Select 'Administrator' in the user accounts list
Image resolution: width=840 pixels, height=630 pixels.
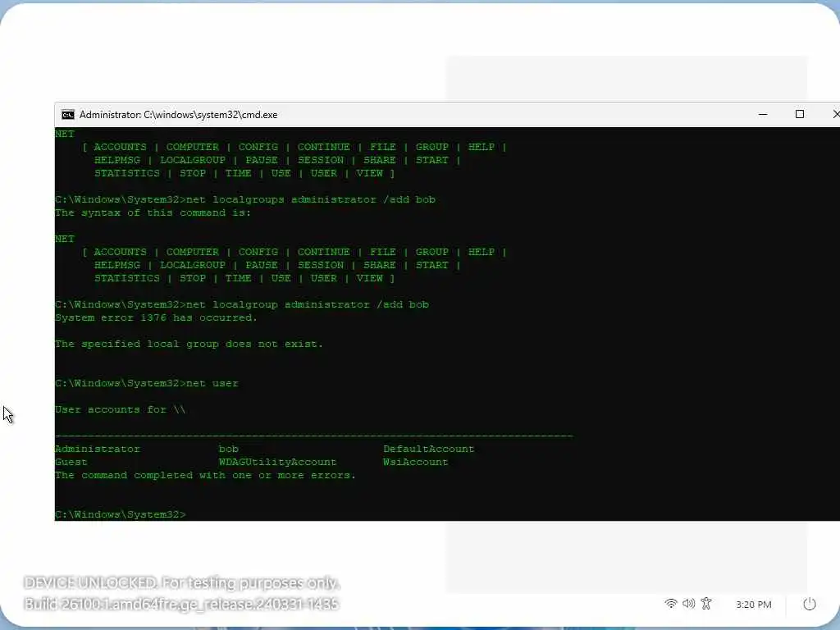coord(98,449)
